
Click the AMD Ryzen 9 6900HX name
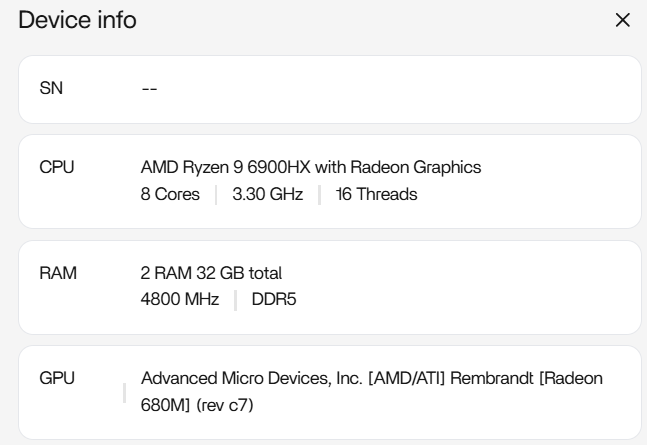311,168
